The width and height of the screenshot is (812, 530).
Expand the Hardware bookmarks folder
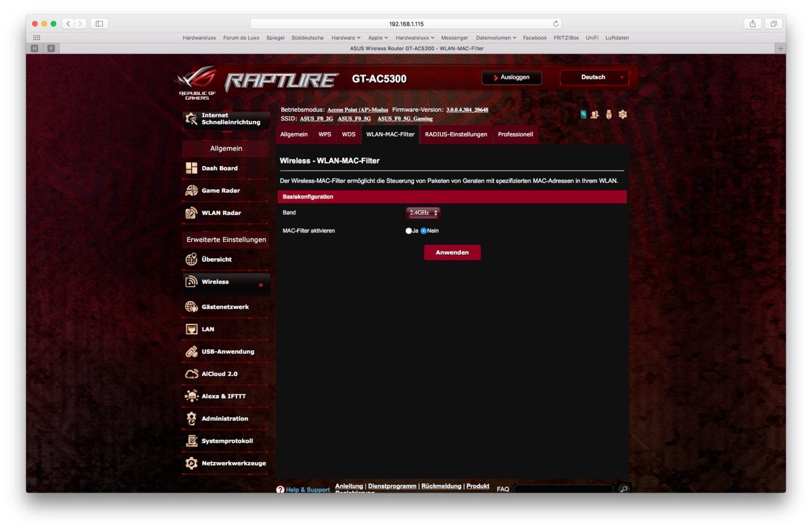click(x=346, y=38)
